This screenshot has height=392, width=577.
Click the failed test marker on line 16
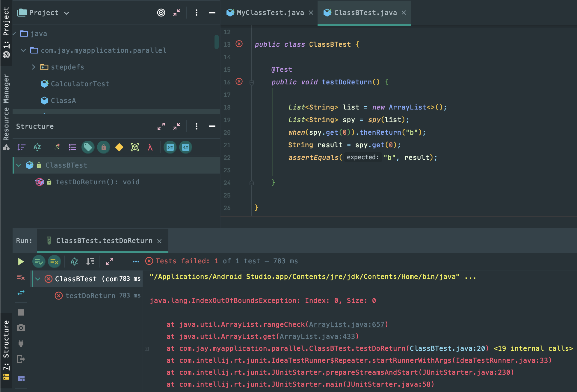239,82
